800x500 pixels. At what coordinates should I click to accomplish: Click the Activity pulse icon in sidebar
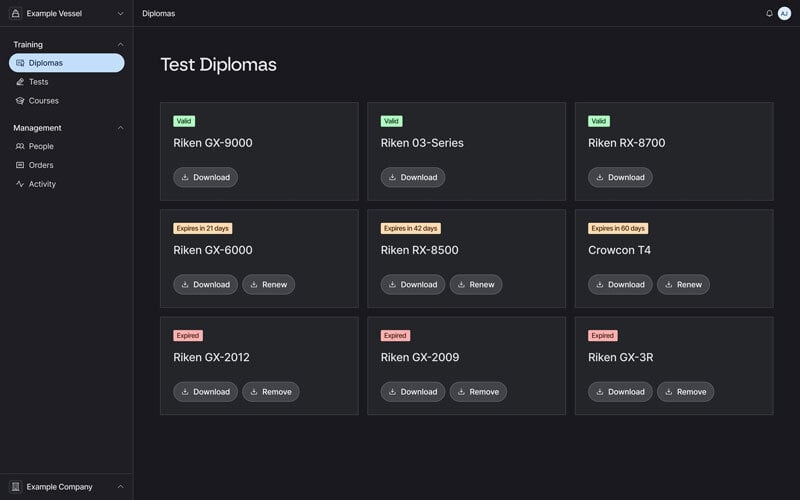tap(20, 184)
